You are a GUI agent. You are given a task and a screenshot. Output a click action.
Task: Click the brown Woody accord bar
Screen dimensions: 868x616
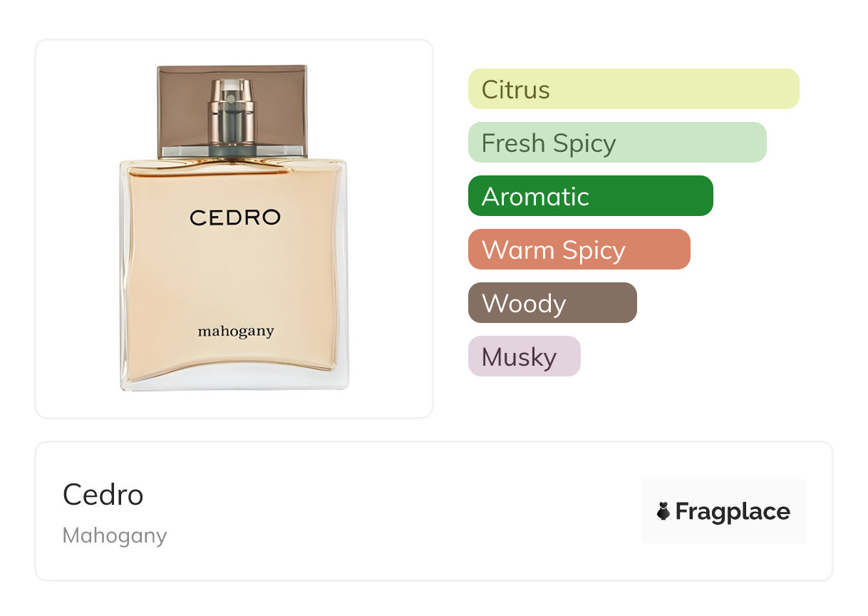coord(552,303)
